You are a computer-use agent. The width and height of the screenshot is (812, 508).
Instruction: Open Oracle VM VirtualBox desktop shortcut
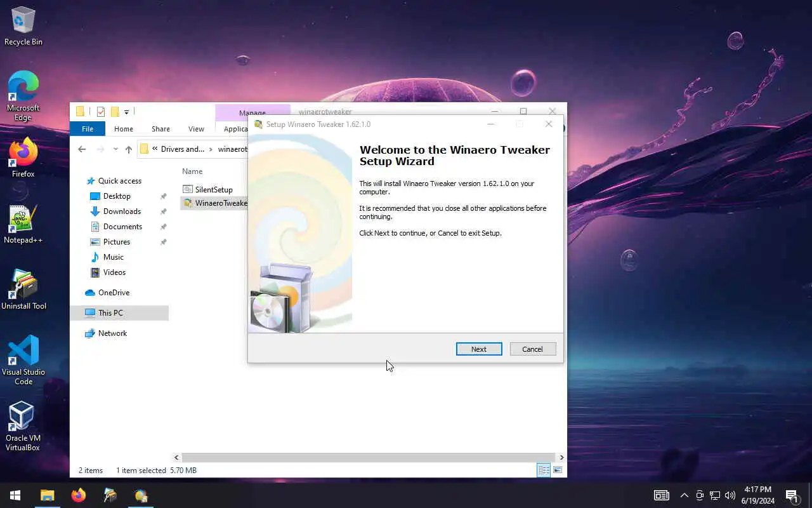click(x=23, y=426)
